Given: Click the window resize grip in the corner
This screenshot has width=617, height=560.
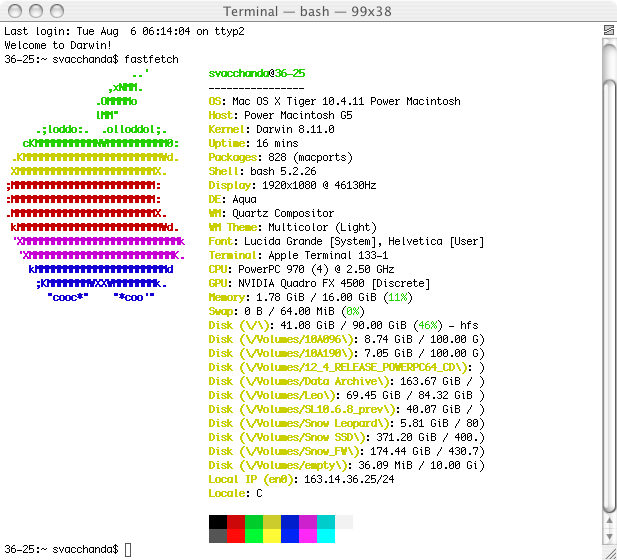Looking at the screenshot, I should click(609, 552).
